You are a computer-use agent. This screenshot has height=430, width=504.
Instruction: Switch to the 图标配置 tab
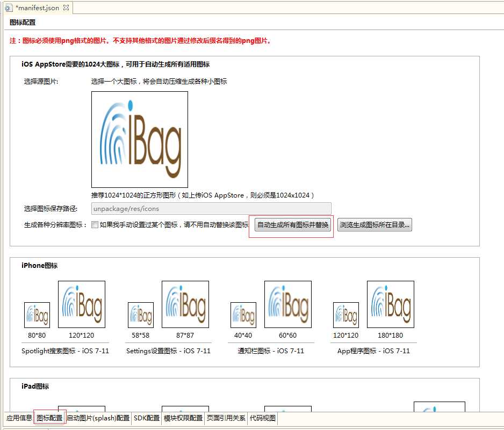[x=49, y=418]
